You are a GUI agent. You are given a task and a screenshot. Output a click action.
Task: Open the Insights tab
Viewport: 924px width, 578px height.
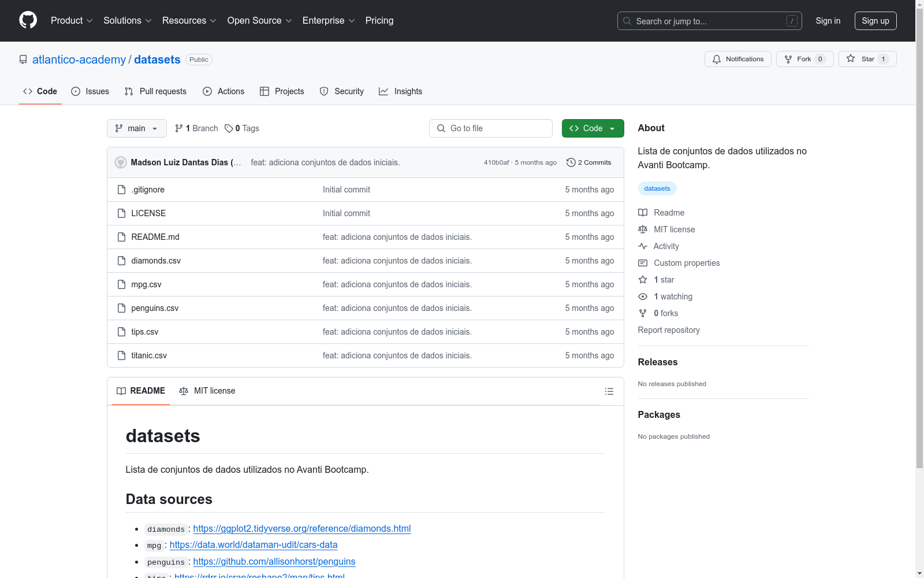(400, 91)
